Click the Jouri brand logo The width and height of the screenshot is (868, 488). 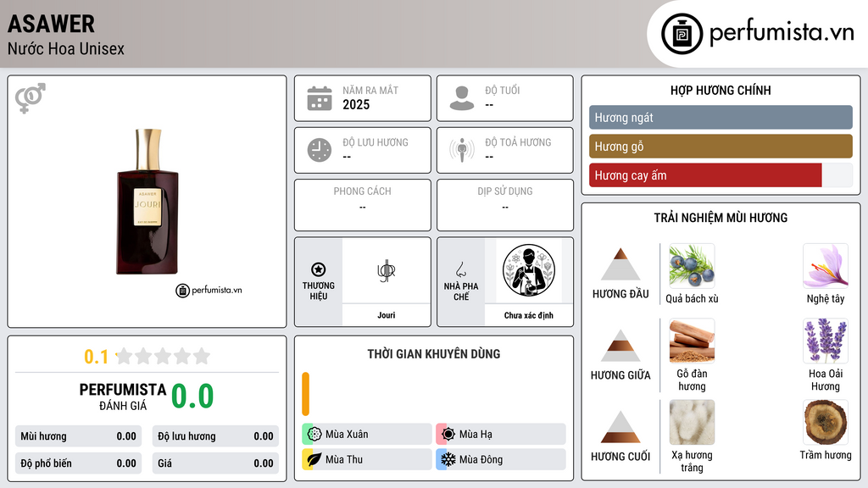pyautogui.click(x=387, y=270)
